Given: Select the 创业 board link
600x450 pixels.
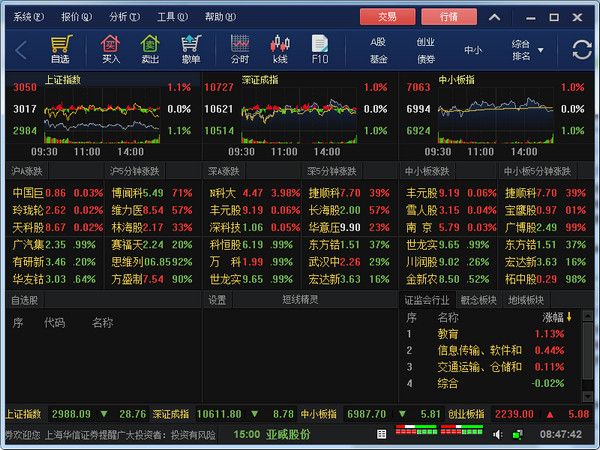Looking at the screenshot, I should click(425, 42).
